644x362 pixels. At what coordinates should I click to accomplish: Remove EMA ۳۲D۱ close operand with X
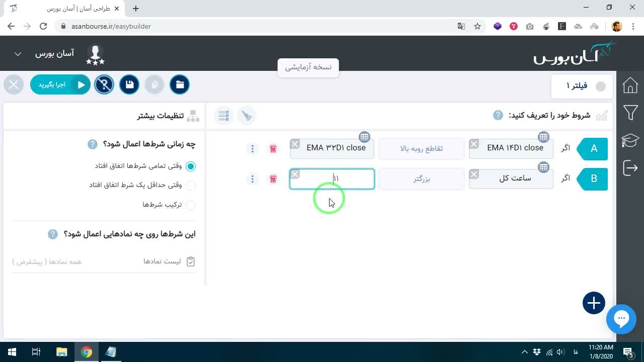(295, 144)
